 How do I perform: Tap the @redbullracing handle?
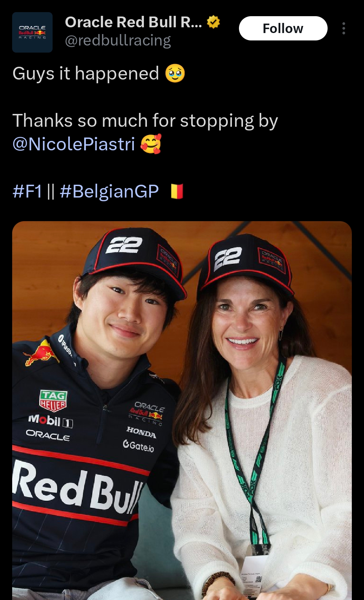coord(118,41)
